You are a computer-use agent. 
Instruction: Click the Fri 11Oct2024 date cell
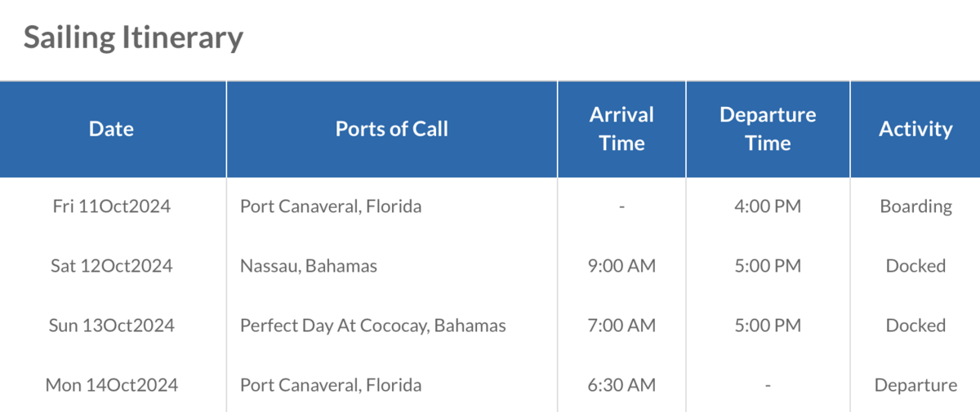tap(112, 206)
